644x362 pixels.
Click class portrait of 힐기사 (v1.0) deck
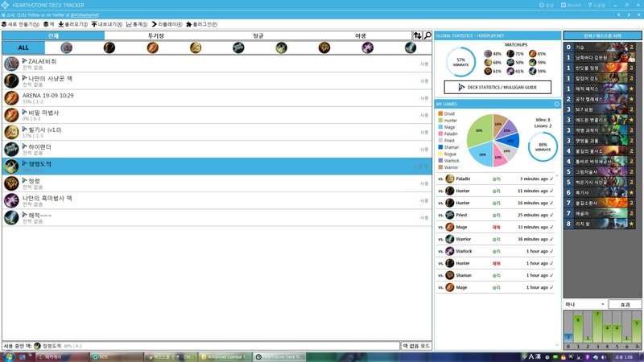[11, 132]
